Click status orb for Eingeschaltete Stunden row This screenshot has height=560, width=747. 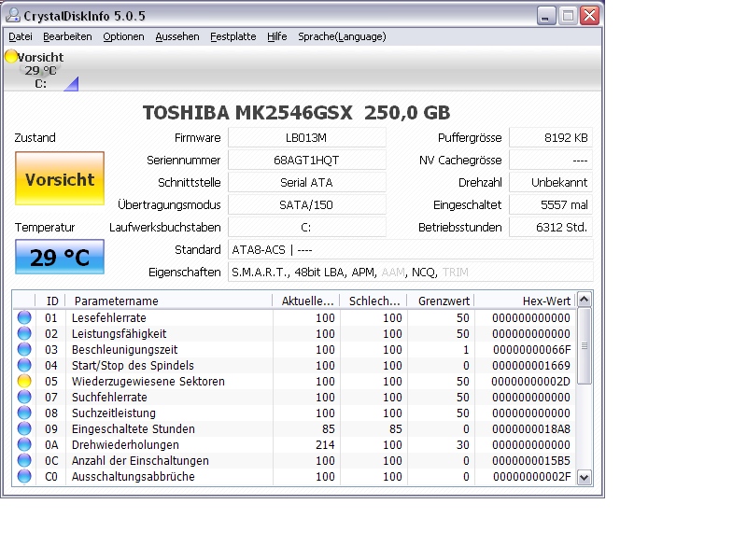(x=24, y=428)
